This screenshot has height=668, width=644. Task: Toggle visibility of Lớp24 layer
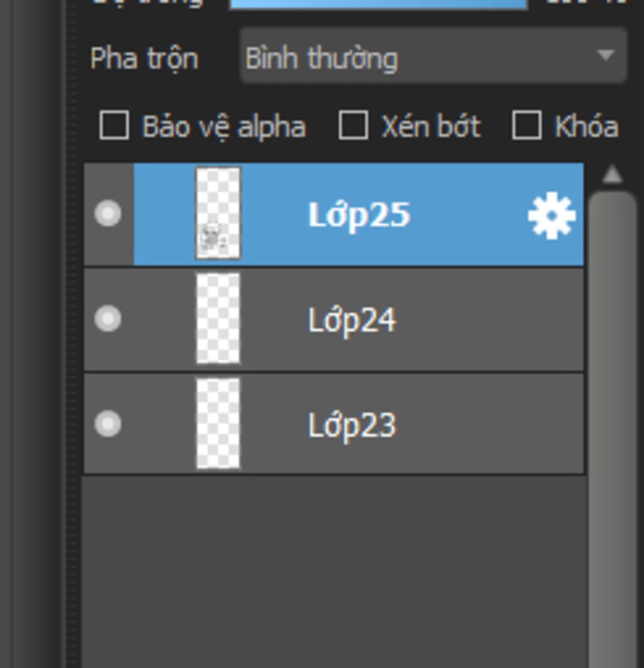(x=108, y=318)
